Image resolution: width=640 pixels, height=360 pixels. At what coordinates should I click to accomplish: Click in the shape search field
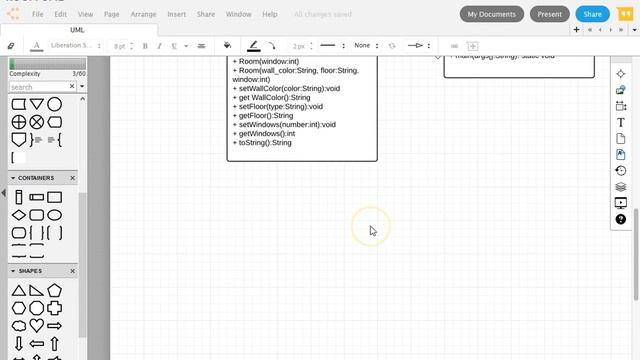tap(39, 87)
